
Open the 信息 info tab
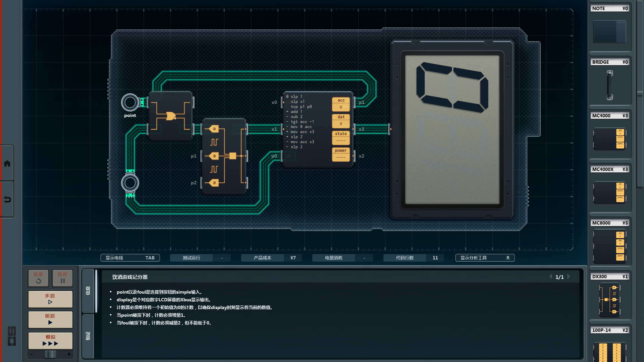[88, 290]
